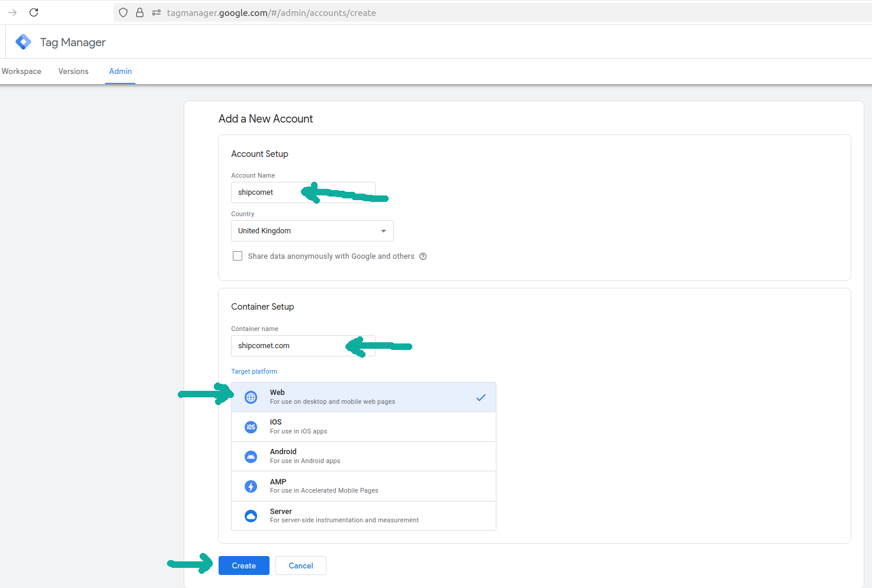Viewport: 872px width, 588px height.
Task: Click the browser address bar URL
Action: 271,12
